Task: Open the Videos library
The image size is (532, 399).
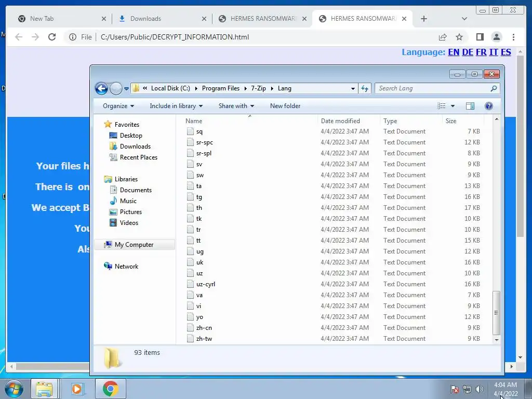Action: [x=129, y=222]
